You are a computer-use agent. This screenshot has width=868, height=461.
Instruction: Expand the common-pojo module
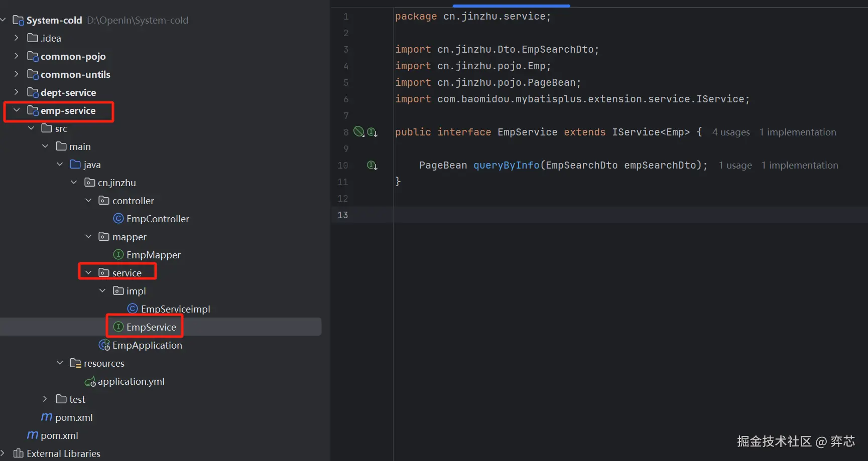(17, 56)
